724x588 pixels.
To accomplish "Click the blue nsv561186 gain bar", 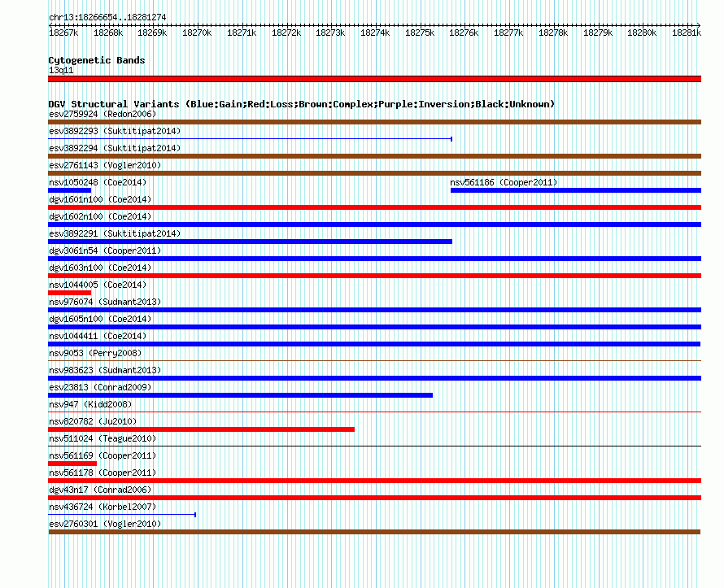I will [x=576, y=190].
